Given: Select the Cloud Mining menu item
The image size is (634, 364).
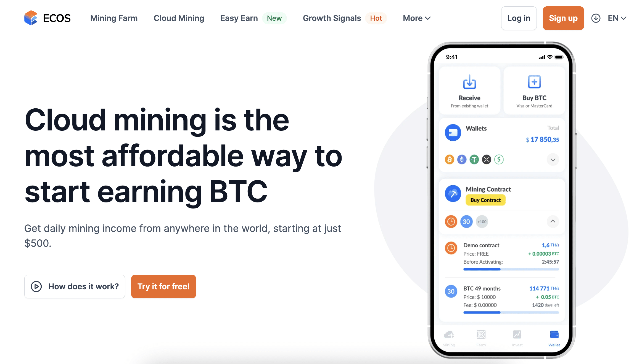Looking at the screenshot, I should pyautogui.click(x=179, y=18).
